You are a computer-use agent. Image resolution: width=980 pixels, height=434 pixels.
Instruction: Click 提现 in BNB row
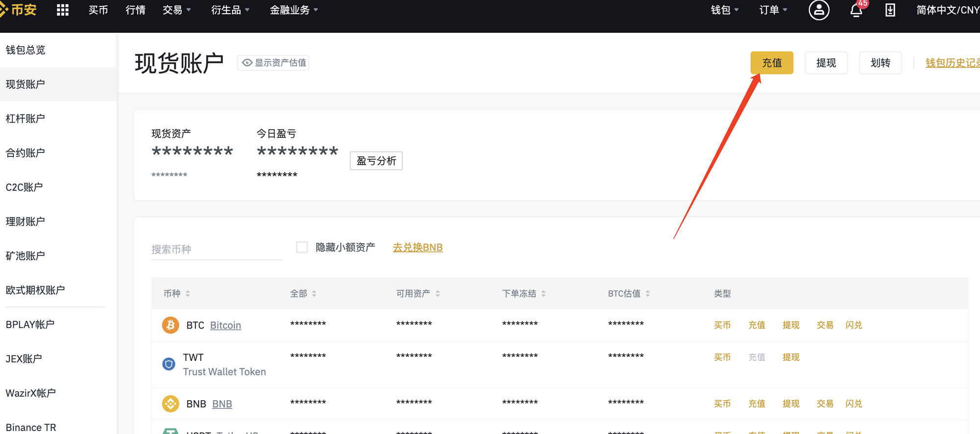(791, 404)
